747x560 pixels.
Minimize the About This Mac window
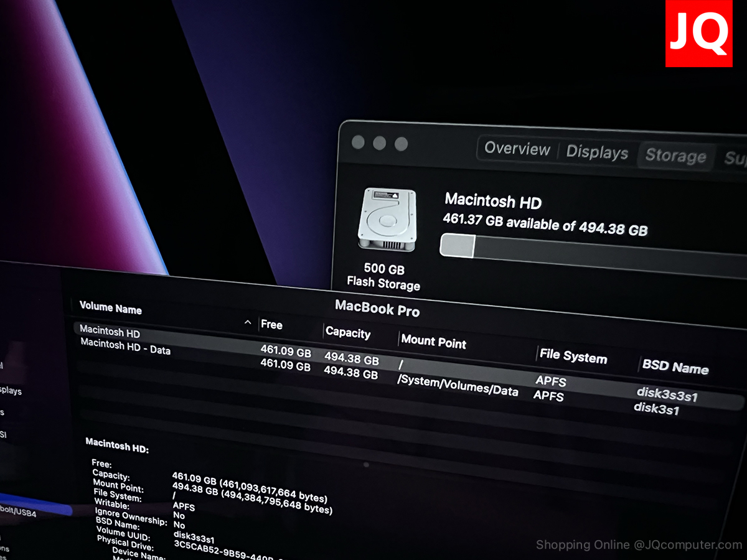380,143
